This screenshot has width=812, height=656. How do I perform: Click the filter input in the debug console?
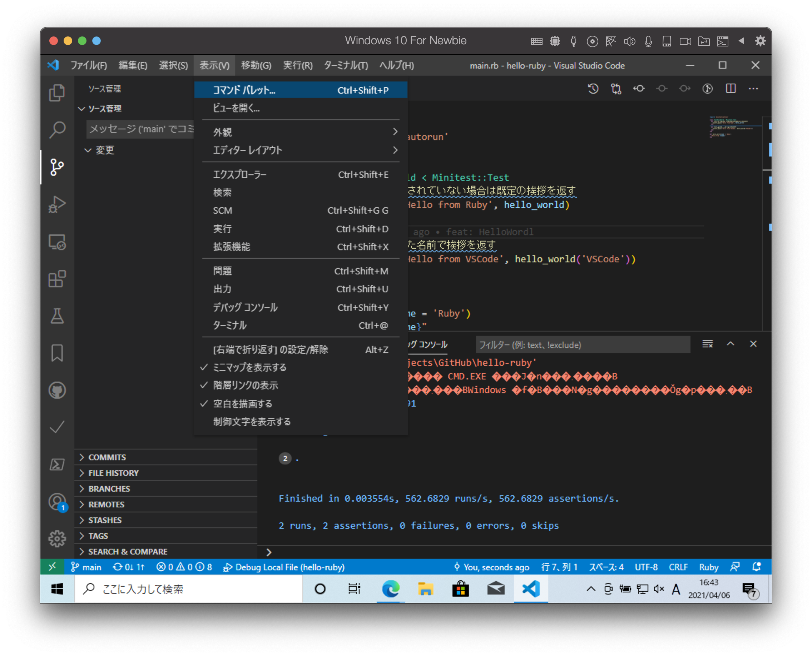(x=582, y=345)
